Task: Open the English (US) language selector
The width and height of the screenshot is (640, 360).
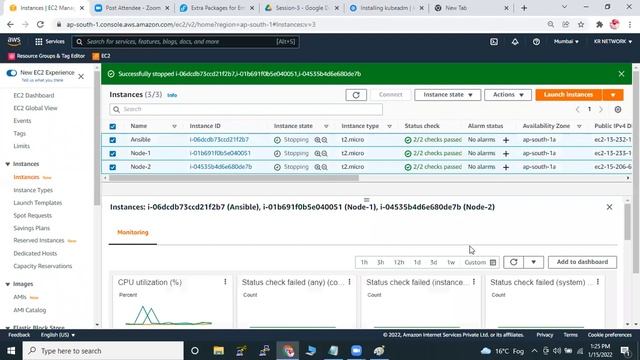Action: [x=58, y=335]
